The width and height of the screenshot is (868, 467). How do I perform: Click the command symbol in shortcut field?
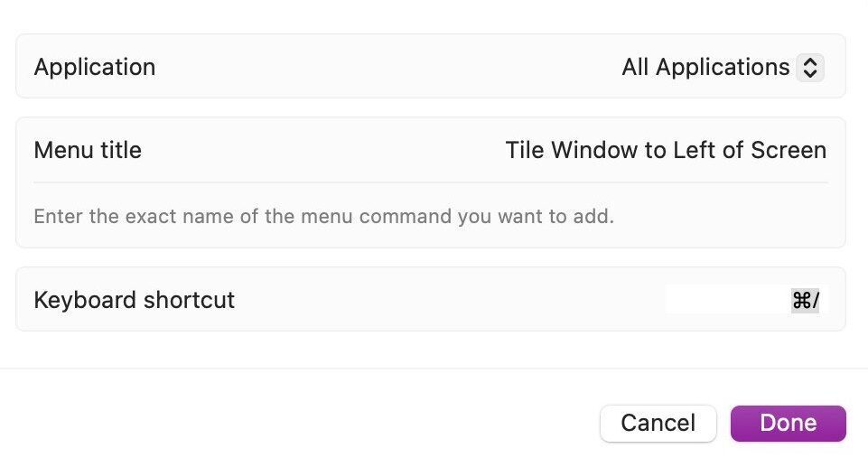click(800, 300)
